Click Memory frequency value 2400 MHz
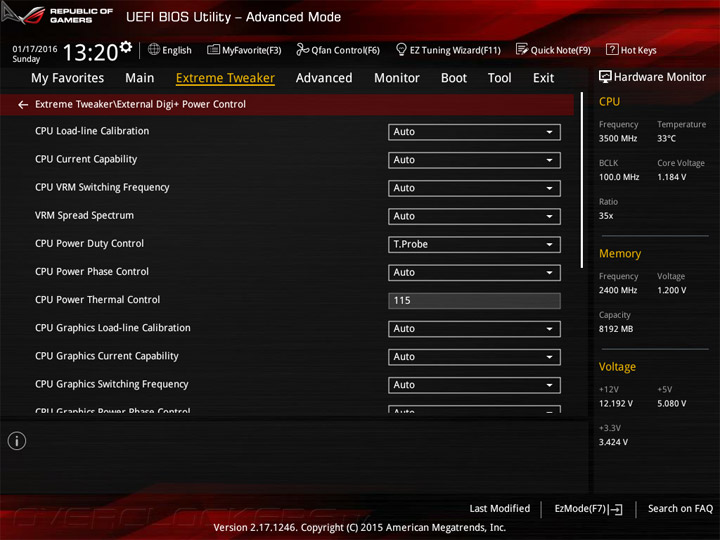The height and width of the screenshot is (540, 720). tap(618, 290)
